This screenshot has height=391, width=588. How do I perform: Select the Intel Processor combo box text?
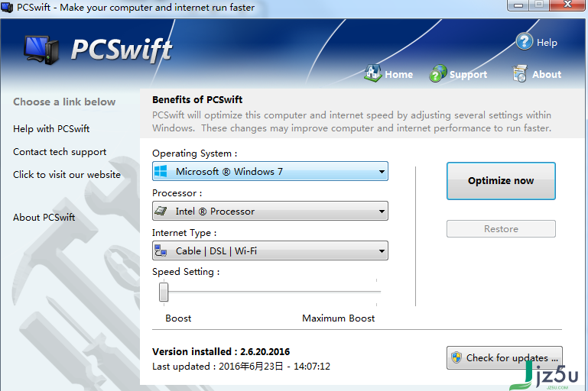point(215,212)
